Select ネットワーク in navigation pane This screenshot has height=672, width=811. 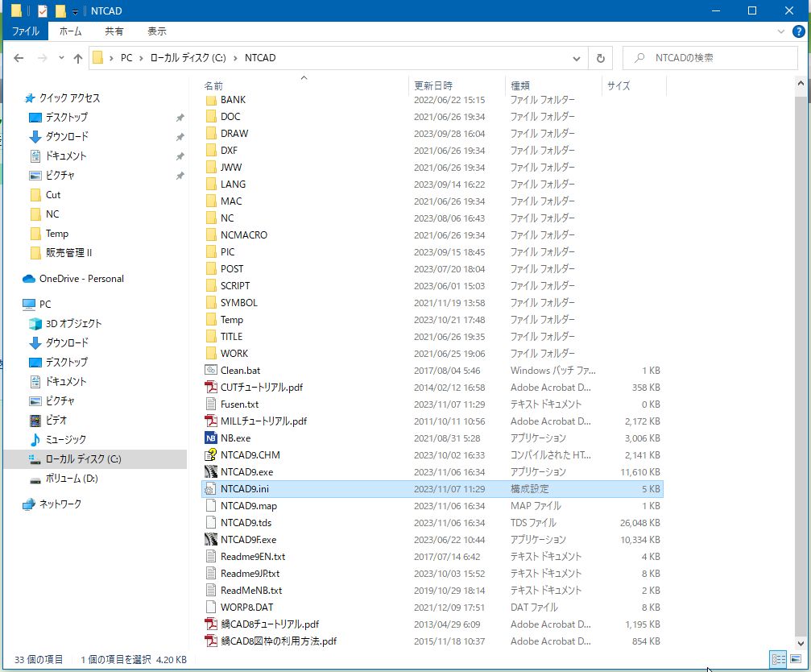point(60,504)
